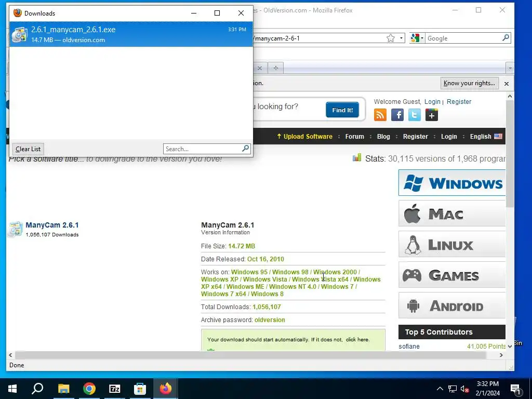The width and height of the screenshot is (532, 399).
Task: Close the current Firefox tab
Action: click(260, 68)
